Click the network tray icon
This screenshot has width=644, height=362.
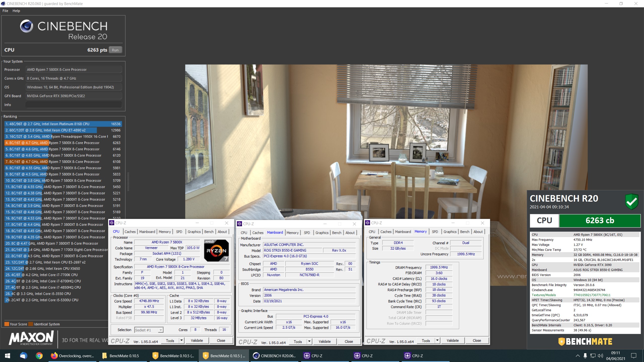(x=593, y=356)
